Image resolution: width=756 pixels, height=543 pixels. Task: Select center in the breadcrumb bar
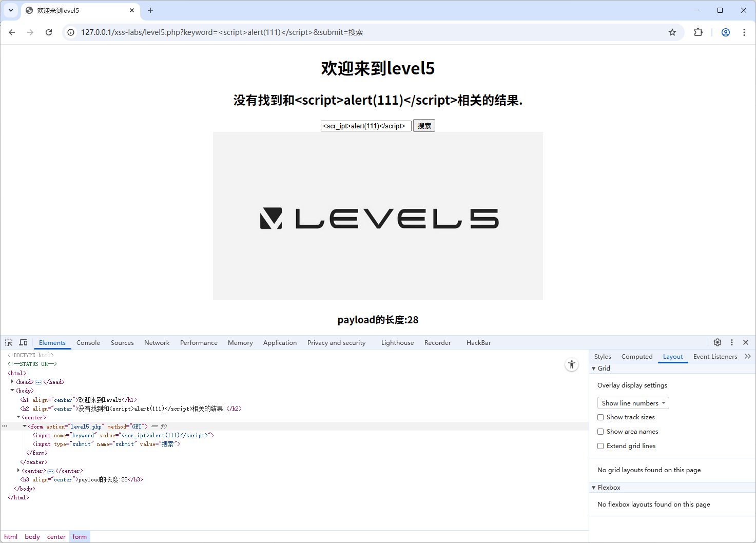[56, 537]
